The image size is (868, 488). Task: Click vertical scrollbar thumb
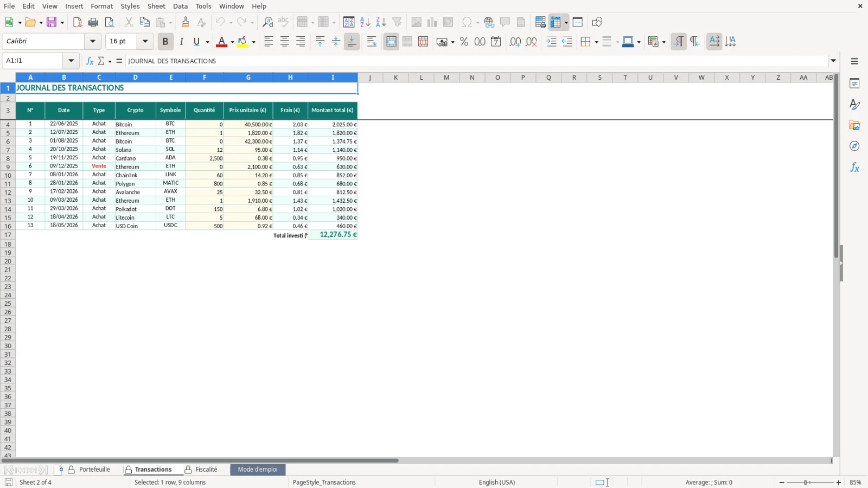coord(837,165)
